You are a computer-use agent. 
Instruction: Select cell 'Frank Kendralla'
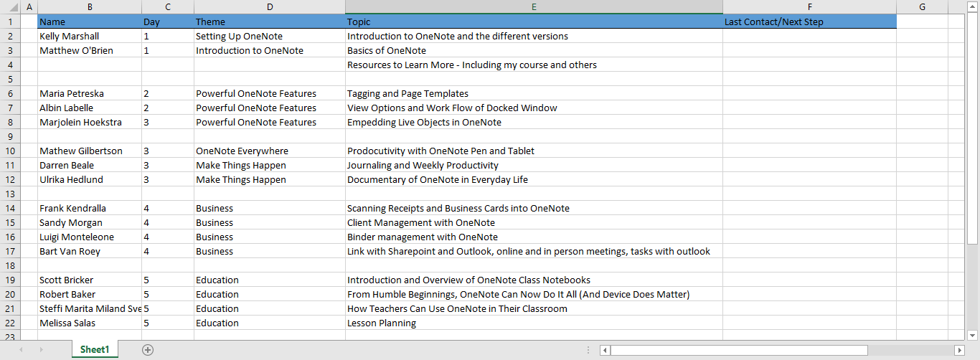[x=90, y=208]
